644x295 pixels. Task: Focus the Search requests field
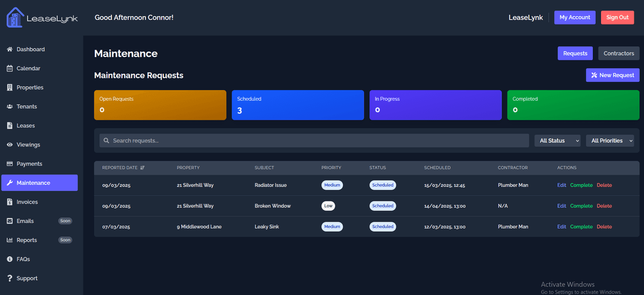coord(314,141)
